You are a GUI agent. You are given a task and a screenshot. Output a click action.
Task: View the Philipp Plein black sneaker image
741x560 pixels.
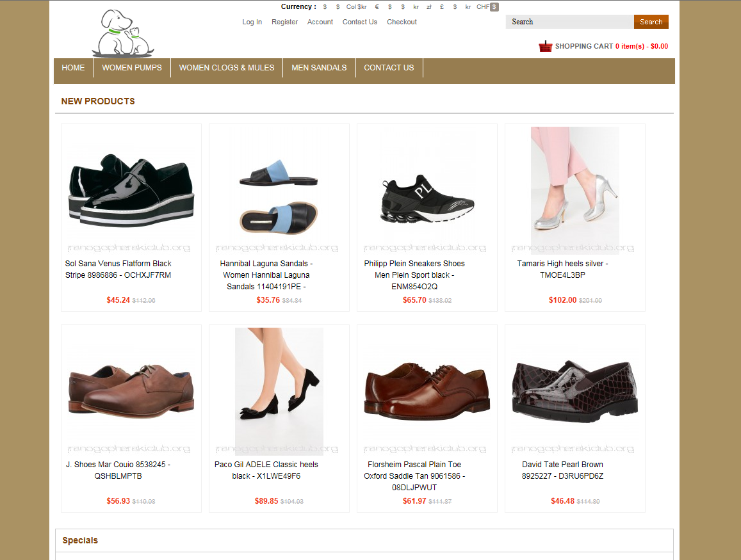point(427,191)
